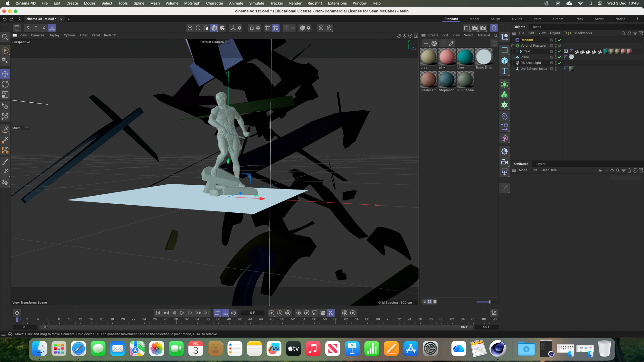Viewport: 644px width, 362px height.
Task: Disable the Voronoi Fracture green enable checkmark
Action: [560, 46]
